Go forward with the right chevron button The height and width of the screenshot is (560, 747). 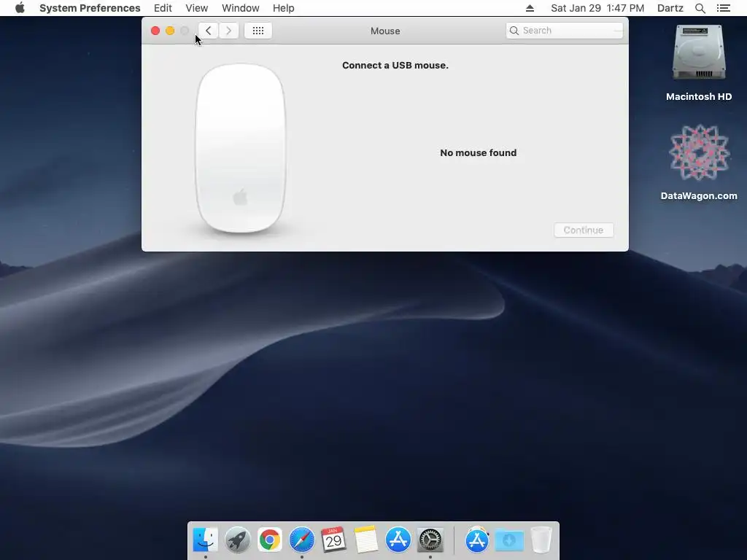pyautogui.click(x=228, y=31)
